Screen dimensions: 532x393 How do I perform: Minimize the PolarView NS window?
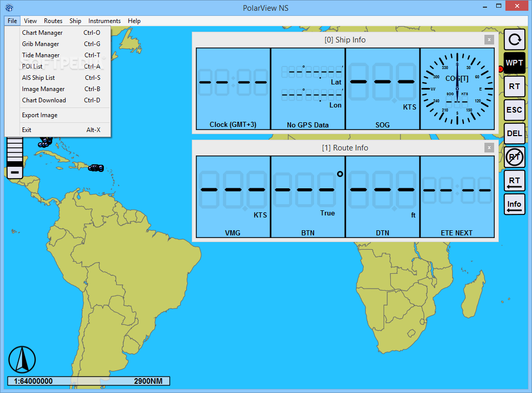(x=485, y=7)
